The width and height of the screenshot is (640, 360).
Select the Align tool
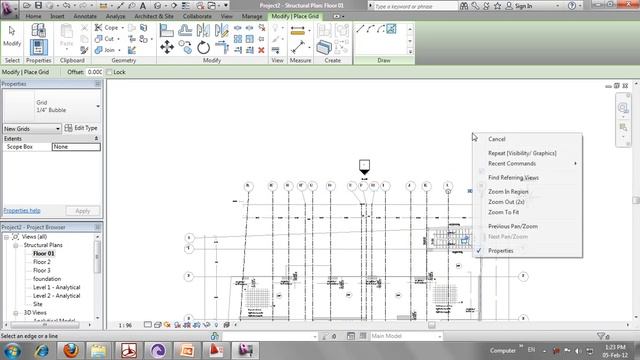coord(167,31)
